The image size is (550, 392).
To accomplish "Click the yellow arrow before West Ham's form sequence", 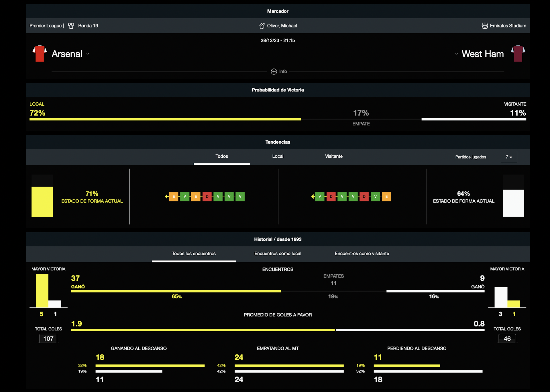I will 313,197.
